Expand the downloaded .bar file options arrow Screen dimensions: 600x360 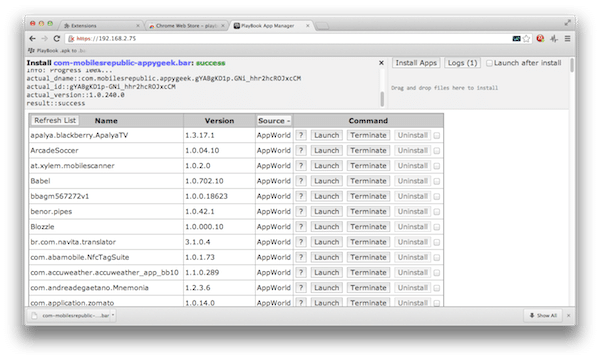coord(113,315)
